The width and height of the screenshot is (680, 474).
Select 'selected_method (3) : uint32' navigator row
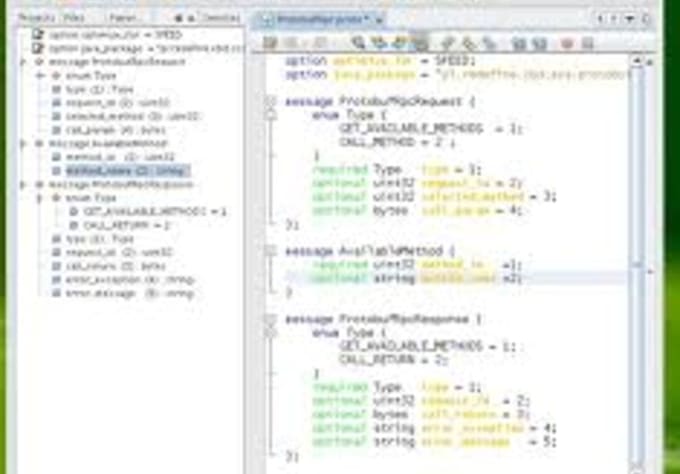coord(132,116)
